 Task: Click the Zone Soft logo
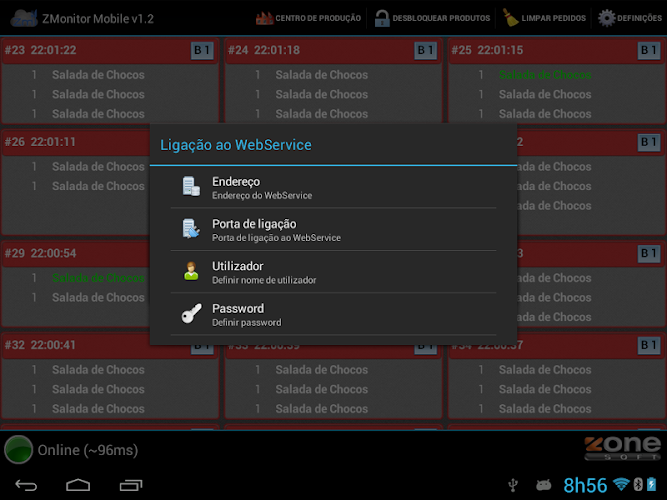point(623,448)
